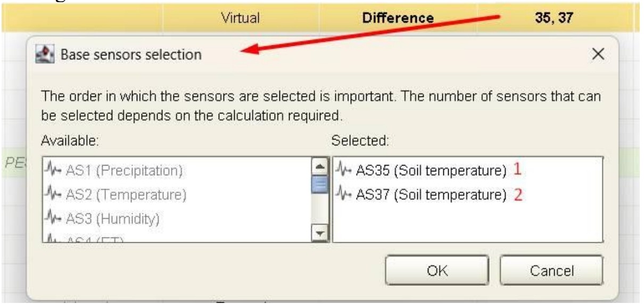This screenshot has height=304, width=644.
Task: Click the Available list scrollbar thumb
Action: [319, 185]
